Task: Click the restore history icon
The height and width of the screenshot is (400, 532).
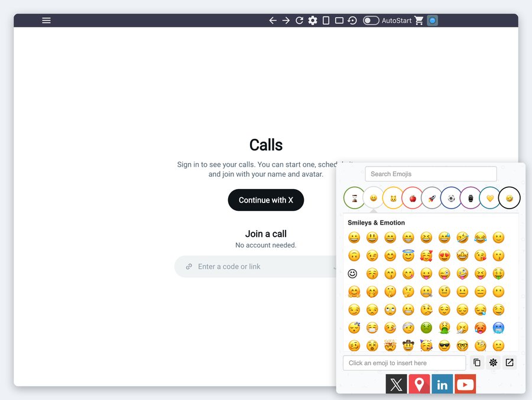Action: tap(352, 20)
